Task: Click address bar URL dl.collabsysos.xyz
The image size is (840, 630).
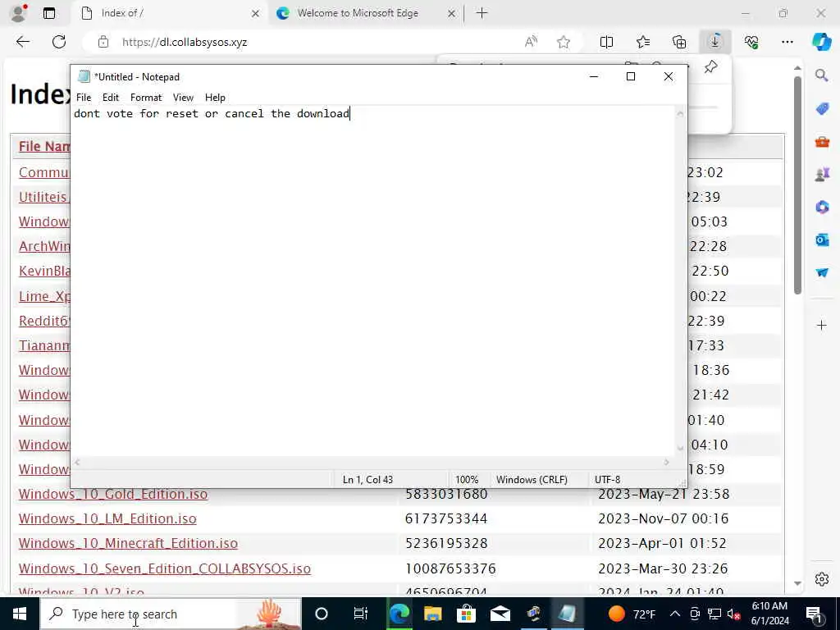Action: (185, 43)
